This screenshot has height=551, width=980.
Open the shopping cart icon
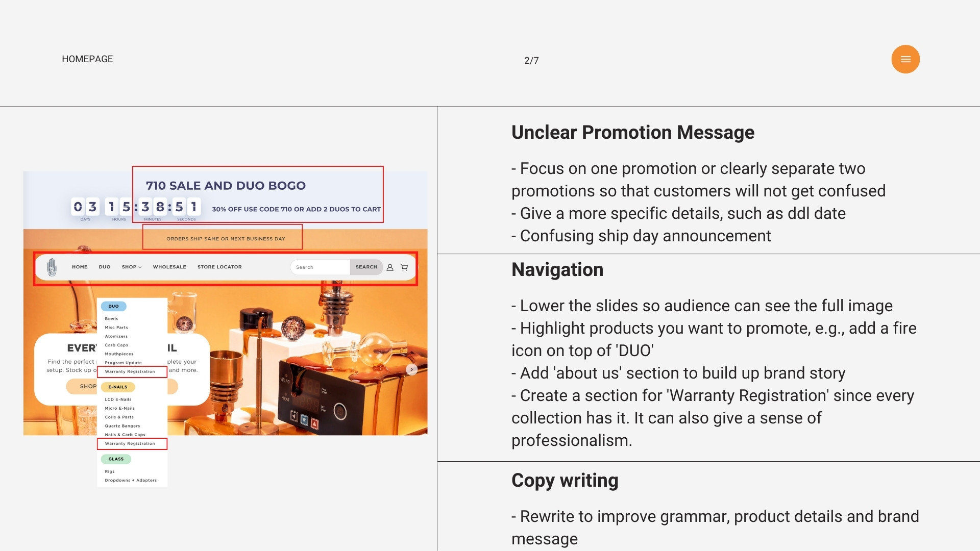click(404, 267)
